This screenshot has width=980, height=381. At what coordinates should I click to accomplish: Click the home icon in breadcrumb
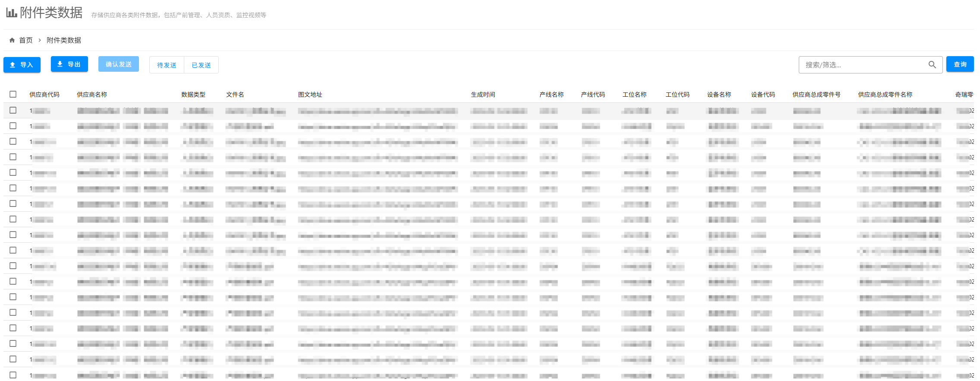[12, 40]
